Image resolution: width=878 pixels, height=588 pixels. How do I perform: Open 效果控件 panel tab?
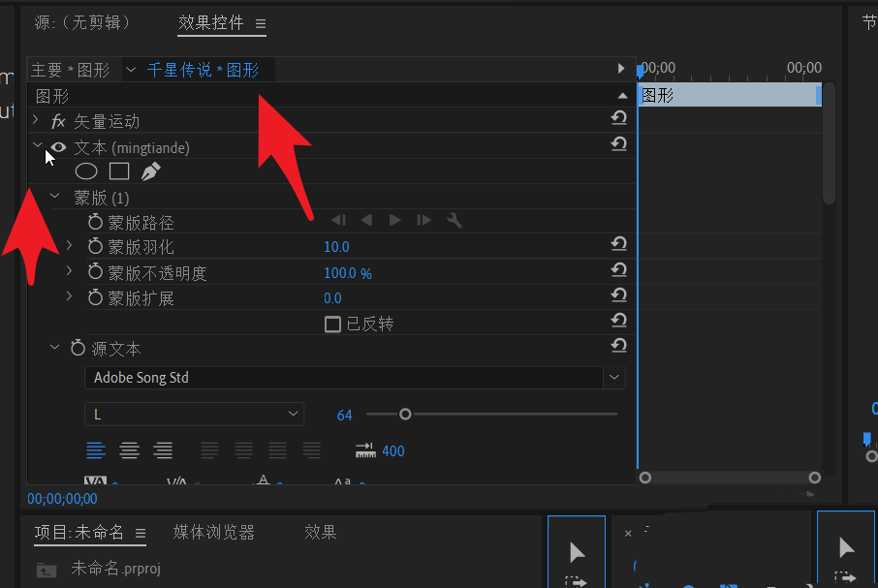pos(211,22)
